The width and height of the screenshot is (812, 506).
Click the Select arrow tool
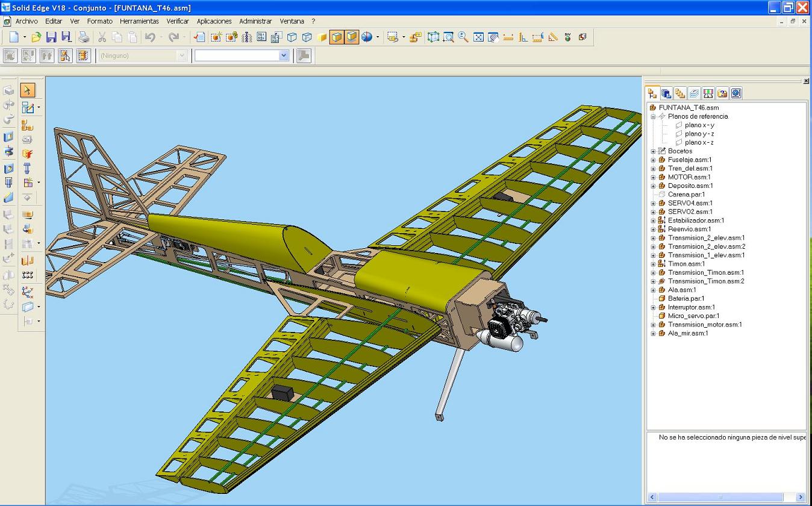pos(27,90)
